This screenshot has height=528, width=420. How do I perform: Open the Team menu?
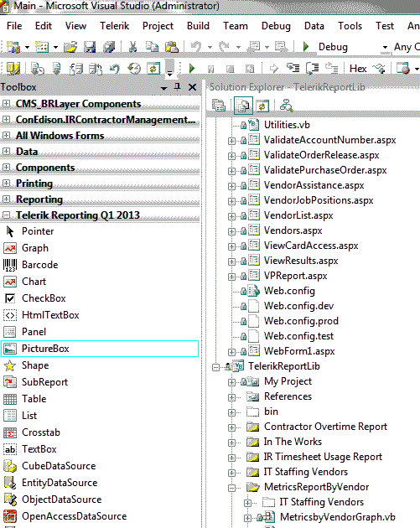[235, 26]
